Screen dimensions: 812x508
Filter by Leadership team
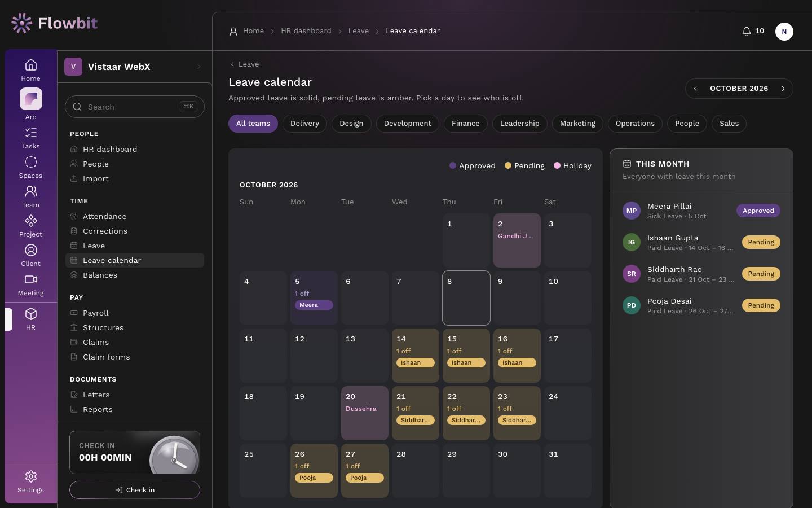click(520, 124)
